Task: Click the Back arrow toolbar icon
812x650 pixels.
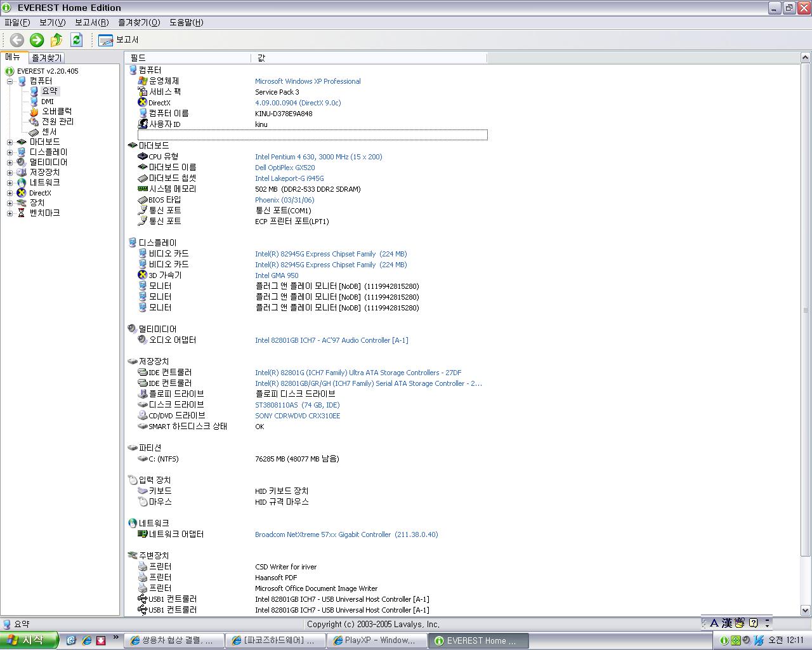Action: 17,40
